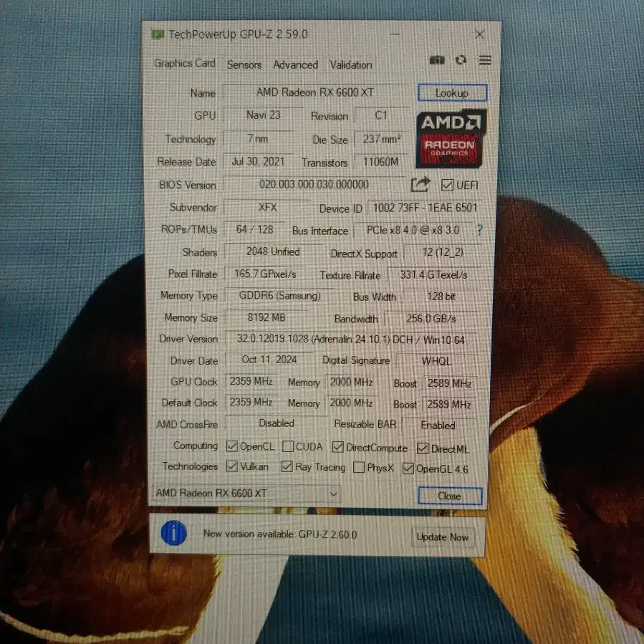
Task: Click the Digital Signature value WHQL
Action: (436, 361)
